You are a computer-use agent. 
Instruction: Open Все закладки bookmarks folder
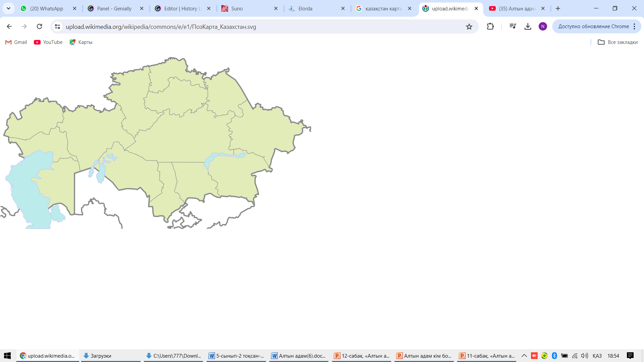pyautogui.click(x=618, y=42)
